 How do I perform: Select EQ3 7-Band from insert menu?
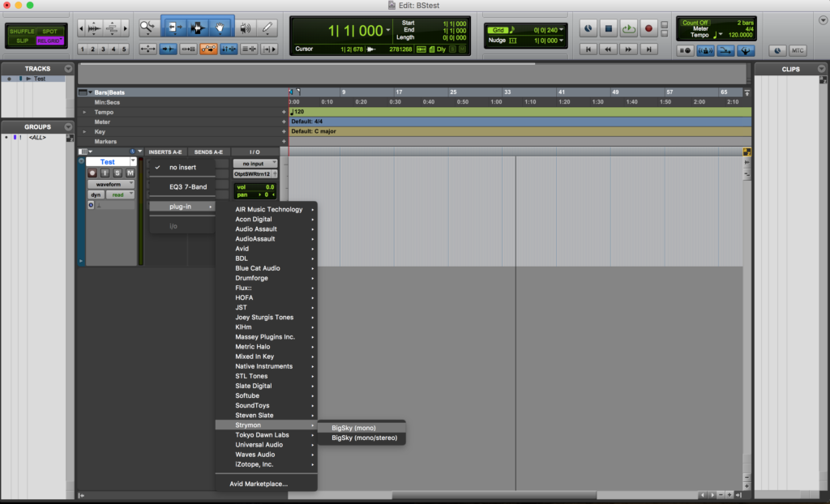(x=187, y=187)
